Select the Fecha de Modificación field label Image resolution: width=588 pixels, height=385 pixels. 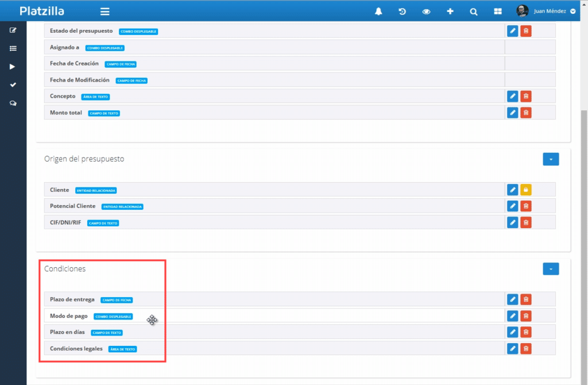click(79, 80)
